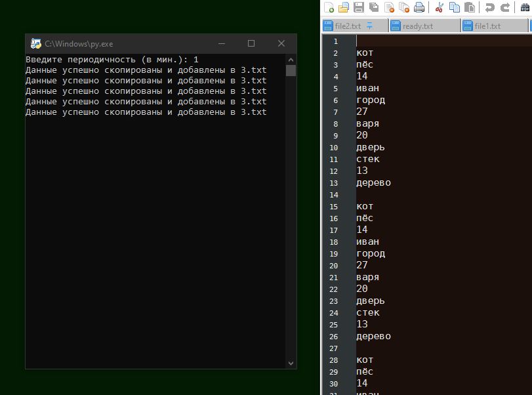The width and height of the screenshot is (532, 395).
Task: Click 'варя' on editor line 8
Action: click(x=368, y=124)
